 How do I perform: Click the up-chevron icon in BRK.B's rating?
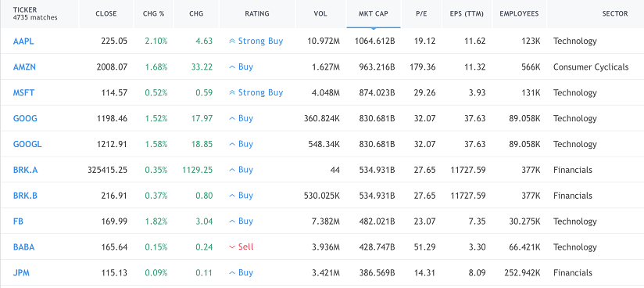pyautogui.click(x=232, y=196)
